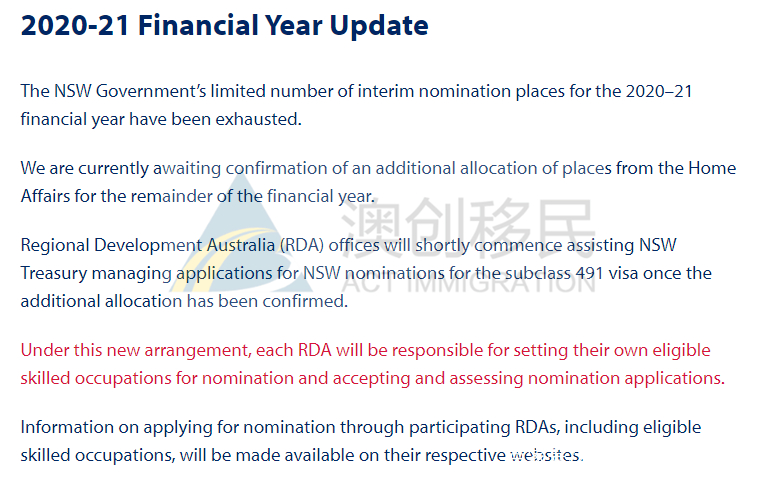The width and height of the screenshot is (768, 480).
Task: Click the ACT IMMIGRATION watermark text
Action: 468,281
